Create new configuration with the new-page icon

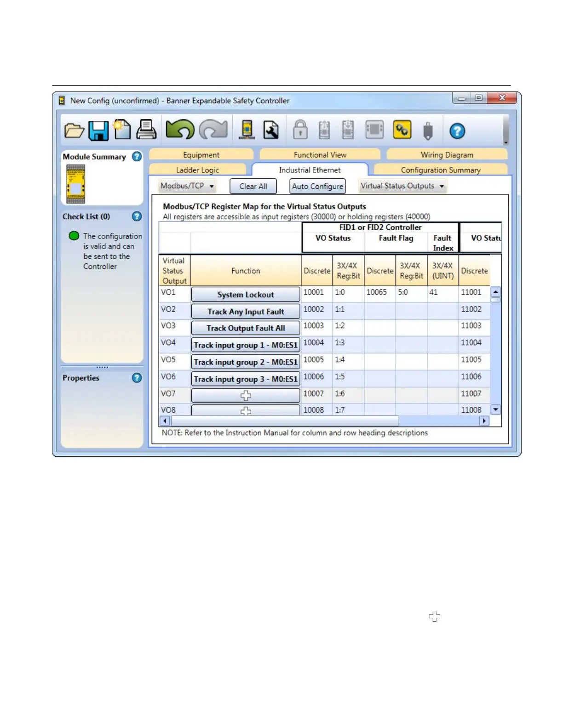[x=122, y=130]
